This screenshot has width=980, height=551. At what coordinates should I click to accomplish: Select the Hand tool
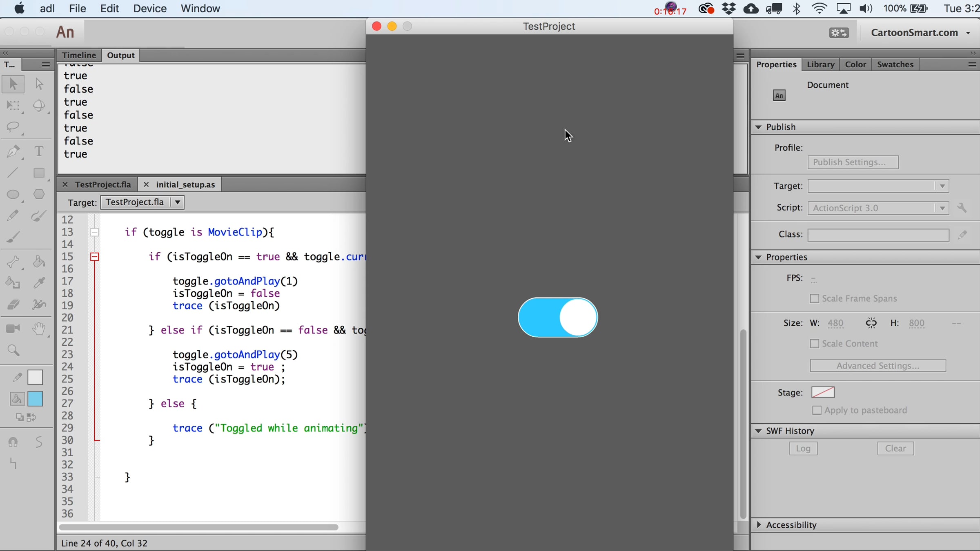click(x=39, y=329)
